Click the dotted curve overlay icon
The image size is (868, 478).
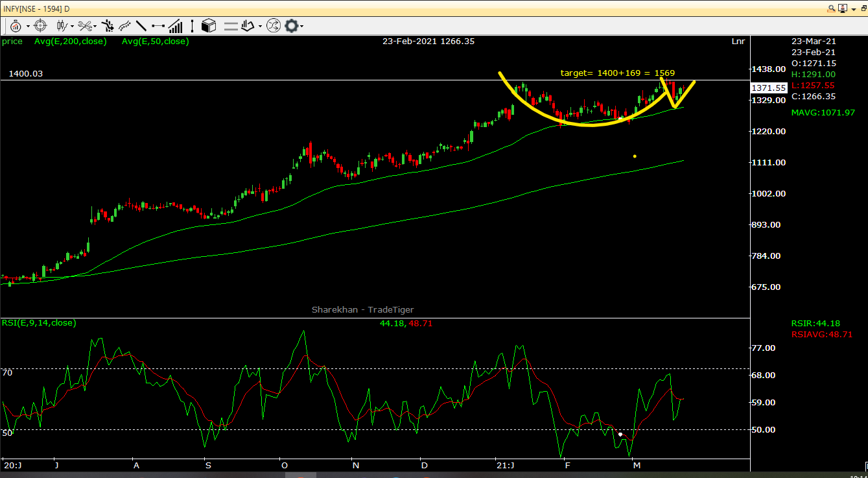click(x=124, y=26)
